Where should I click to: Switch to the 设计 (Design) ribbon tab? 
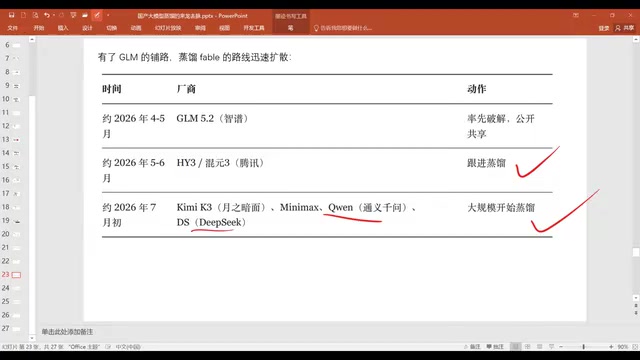87,28
